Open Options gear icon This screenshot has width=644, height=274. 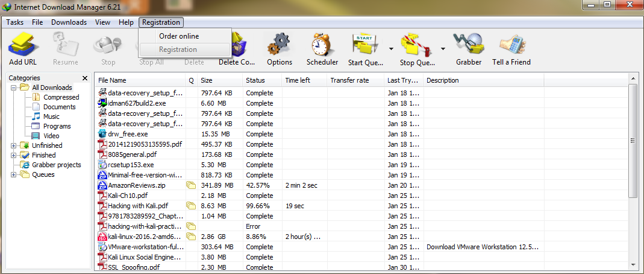point(280,45)
